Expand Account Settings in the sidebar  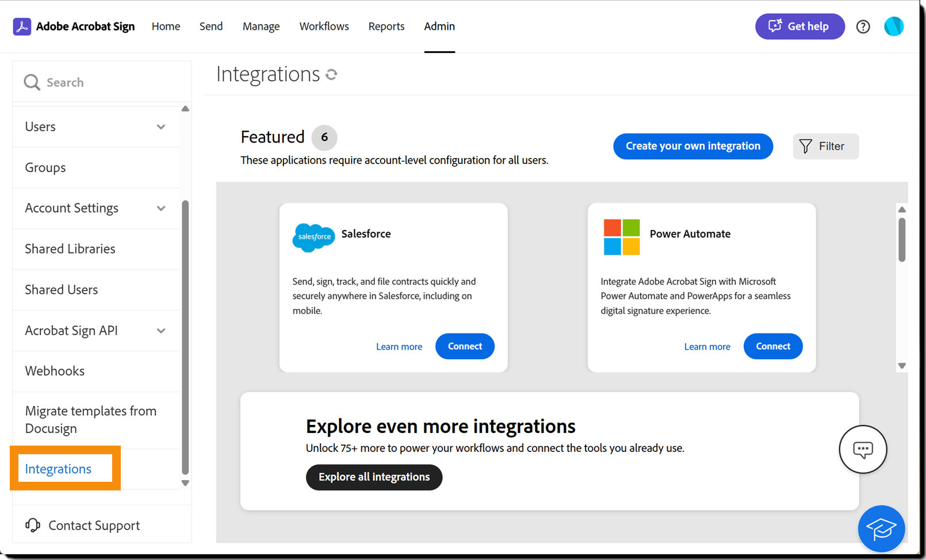click(161, 209)
